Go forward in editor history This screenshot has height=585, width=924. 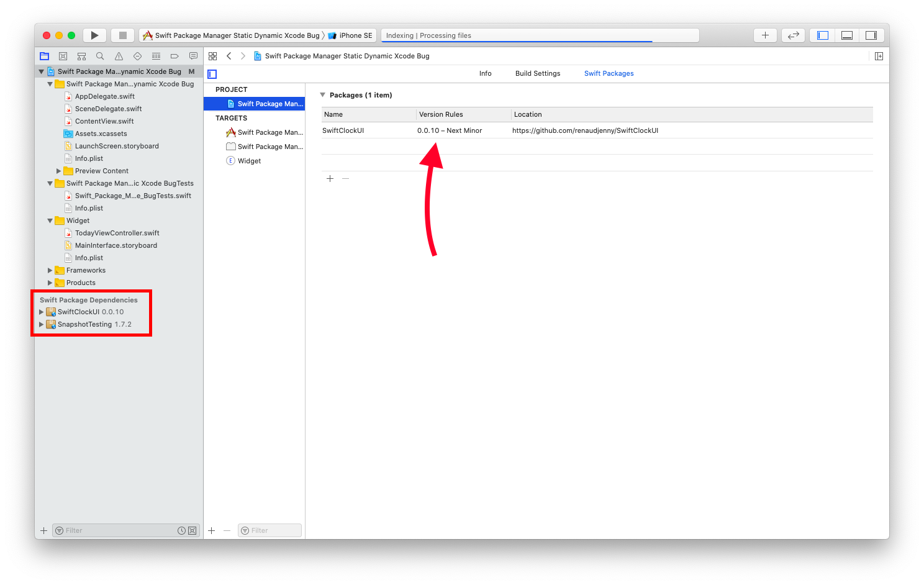coord(243,56)
